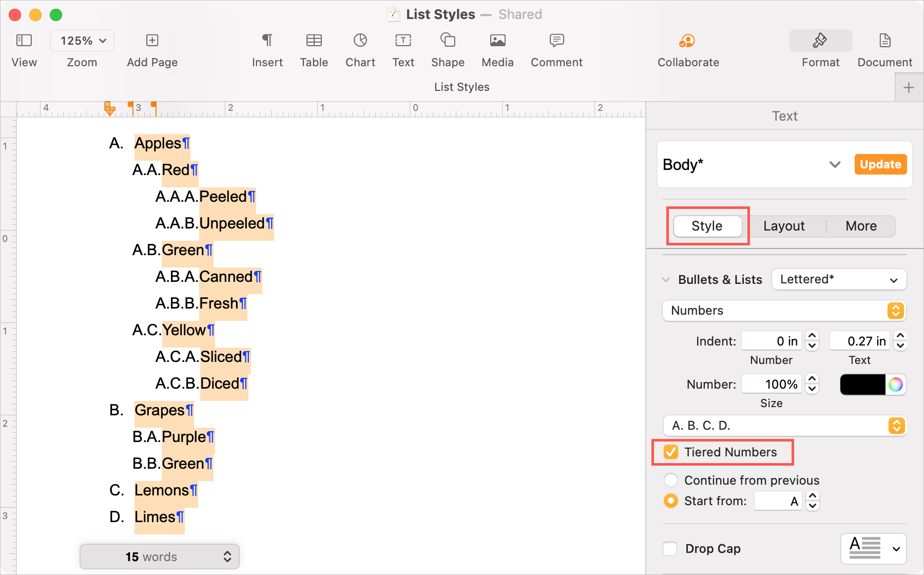Viewport: 924px width, 575px height.
Task: Select Continue from previous radio button
Action: point(670,480)
